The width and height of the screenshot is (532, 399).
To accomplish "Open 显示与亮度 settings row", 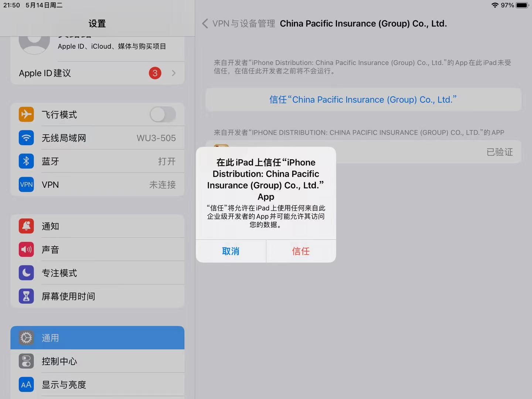I will tap(98, 385).
